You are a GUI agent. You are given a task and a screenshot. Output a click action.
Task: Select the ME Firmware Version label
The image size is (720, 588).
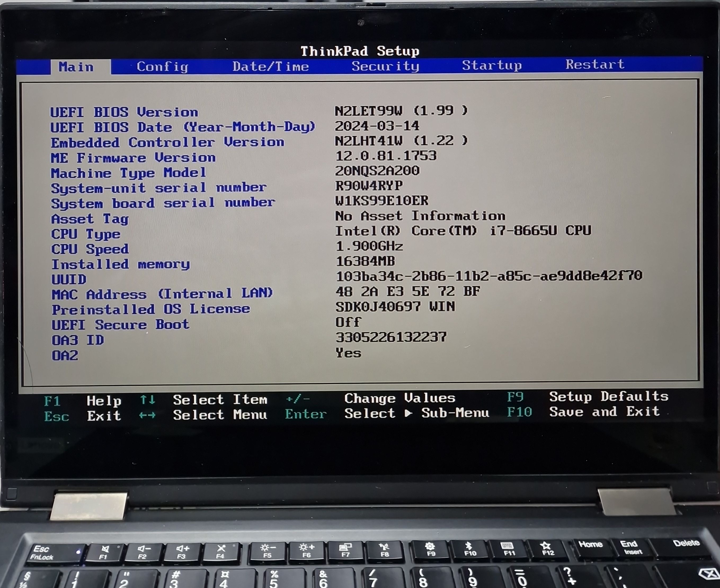pyautogui.click(x=133, y=158)
